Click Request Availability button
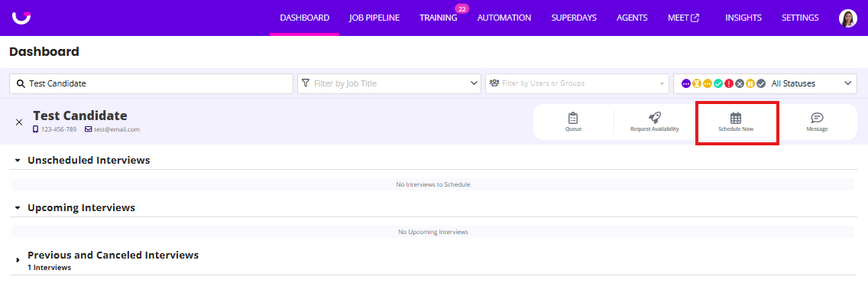This screenshot has width=868, height=306. click(654, 122)
